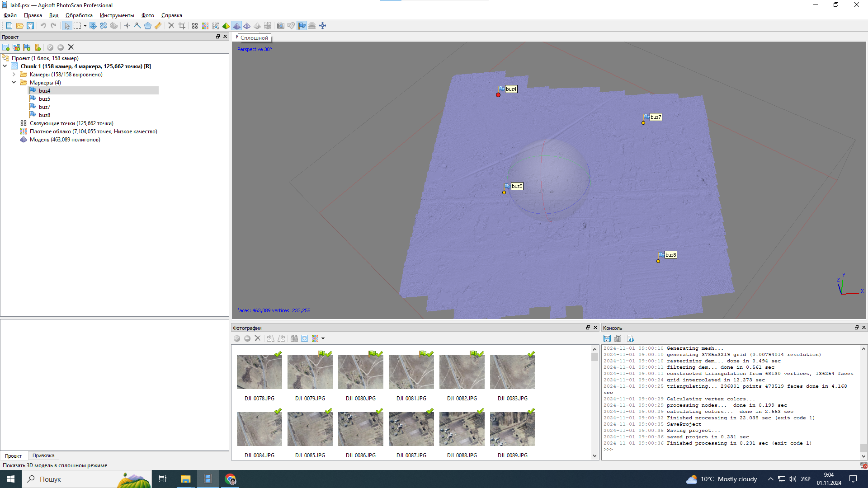Click the buz8 marker label in viewport
868x488 pixels.
(670, 255)
